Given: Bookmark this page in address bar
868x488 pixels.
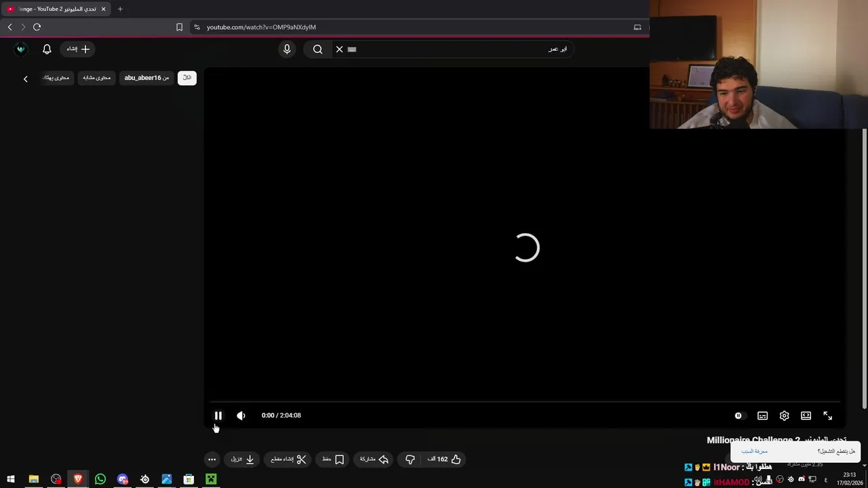Looking at the screenshot, I should 179,27.
